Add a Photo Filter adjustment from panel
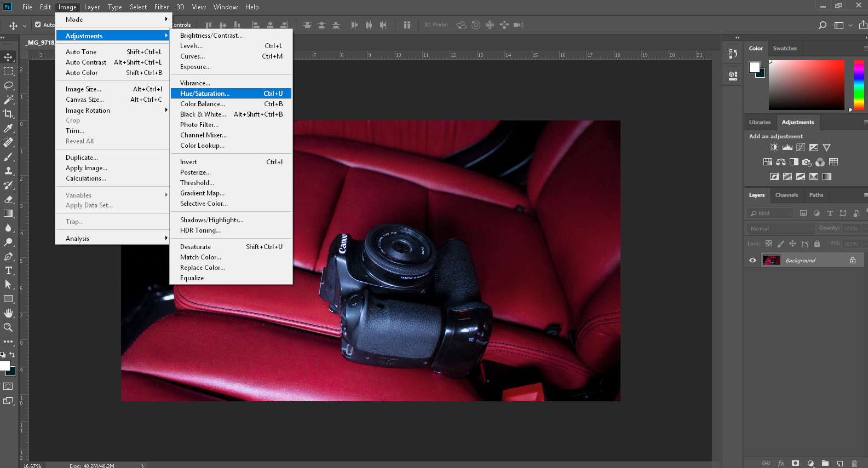 (807, 162)
